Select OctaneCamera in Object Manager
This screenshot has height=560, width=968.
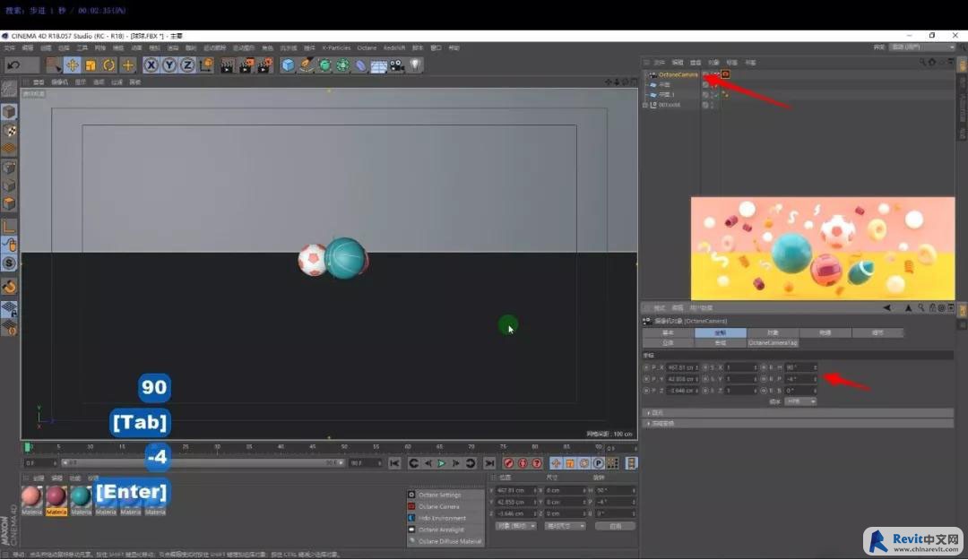[x=678, y=74]
